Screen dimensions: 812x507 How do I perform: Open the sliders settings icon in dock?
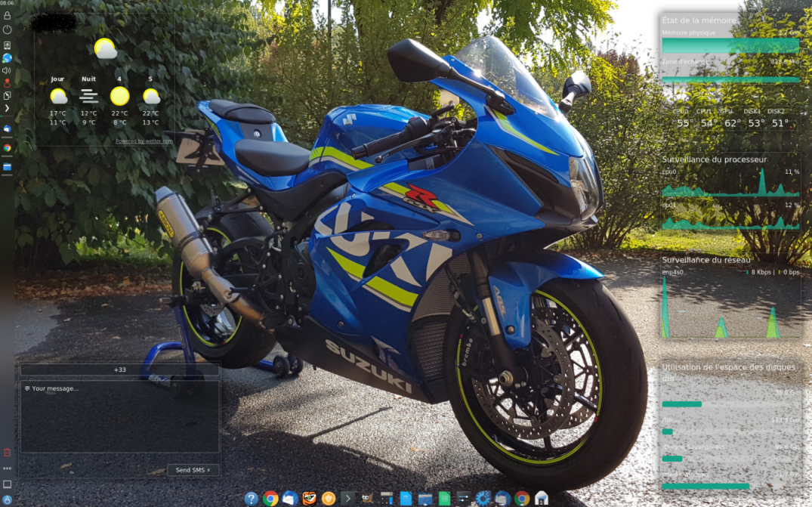point(464,498)
